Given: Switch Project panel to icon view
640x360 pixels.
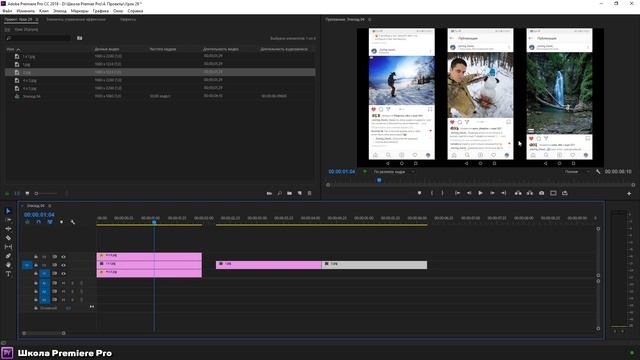Looking at the screenshot, I should tap(27, 193).
